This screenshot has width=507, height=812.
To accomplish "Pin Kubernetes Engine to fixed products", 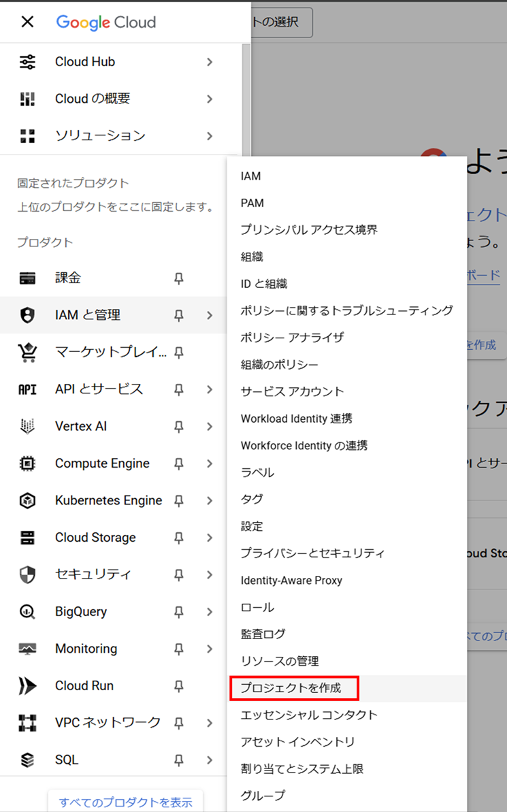I will pyautogui.click(x=179, y=501).
